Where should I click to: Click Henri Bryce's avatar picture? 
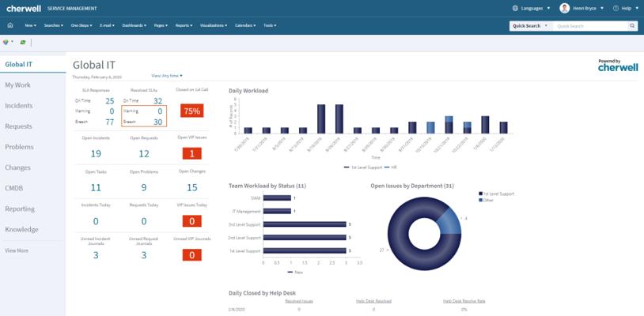(x=564, y=8)
